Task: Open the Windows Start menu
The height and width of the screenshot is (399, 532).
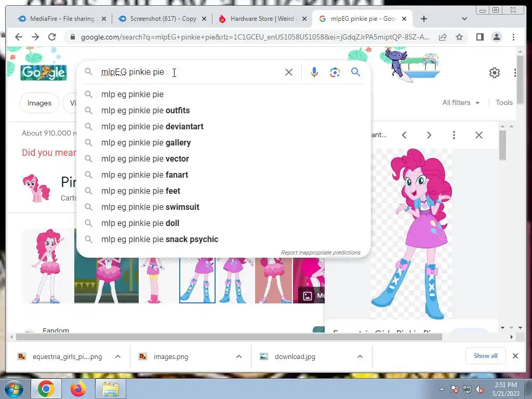Action: (x=14, y=389)
